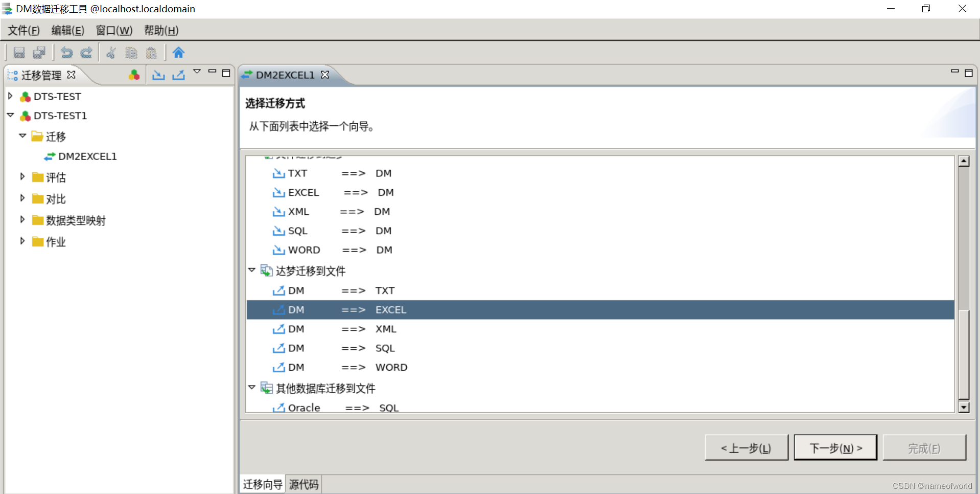Click the Save All toolbar icon
Screen dimensions: 980x494
click(x=39, y=53)
